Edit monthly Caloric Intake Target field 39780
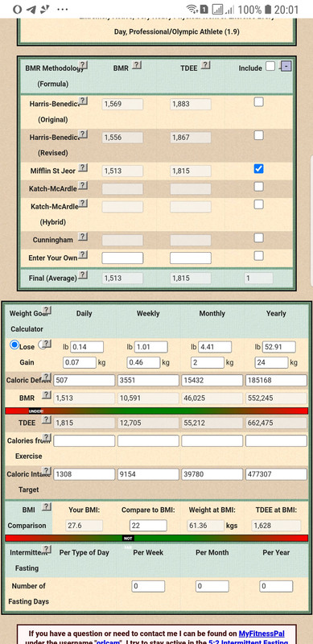Image resolution: width=313 pixels, height=644 pixels. [212, 474]
